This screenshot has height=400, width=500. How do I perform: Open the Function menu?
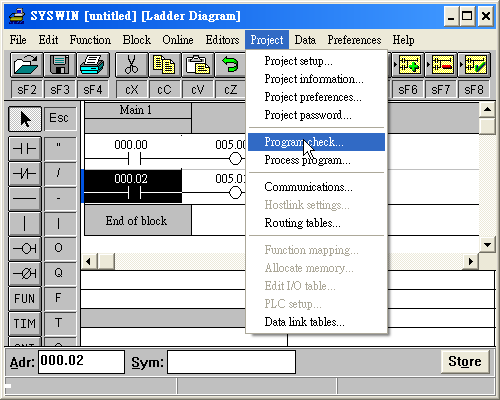[90, 40]
